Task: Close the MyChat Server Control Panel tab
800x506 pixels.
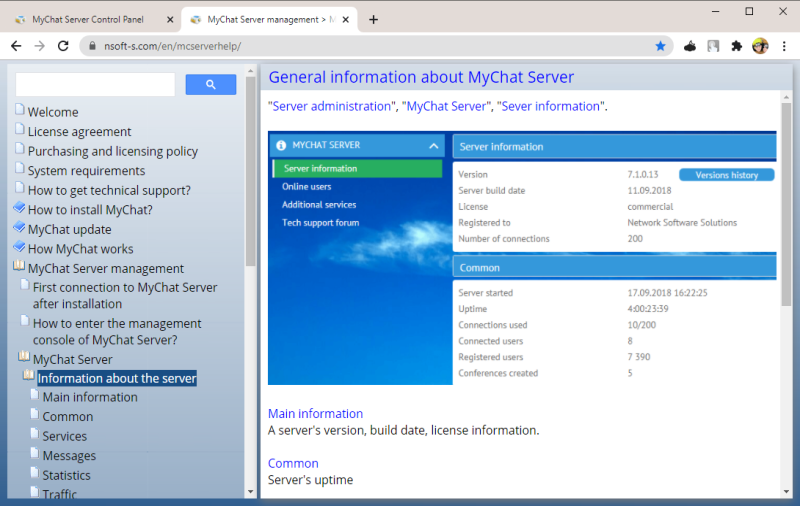Action: 170,19
